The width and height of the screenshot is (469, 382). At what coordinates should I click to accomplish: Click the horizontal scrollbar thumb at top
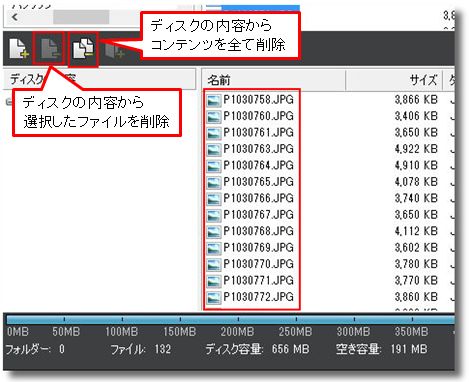[81, 17]
